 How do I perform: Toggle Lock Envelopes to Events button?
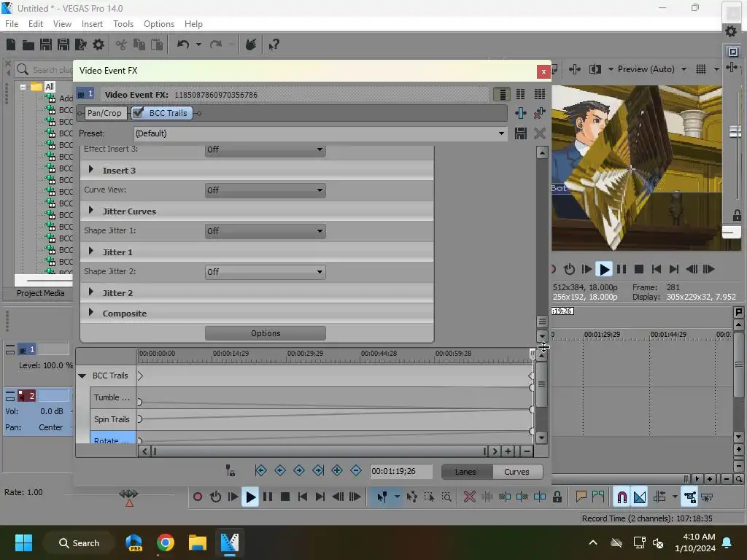[689, 497]
